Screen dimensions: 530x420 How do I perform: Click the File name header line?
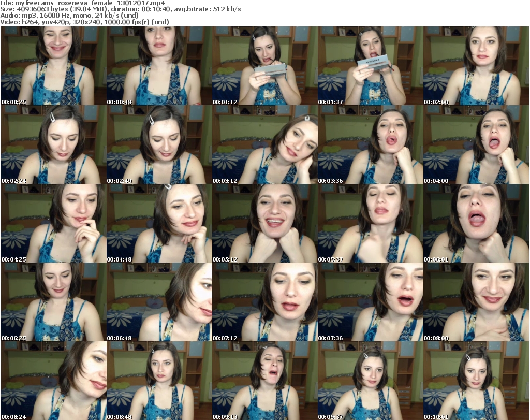(x=82, y=3)
